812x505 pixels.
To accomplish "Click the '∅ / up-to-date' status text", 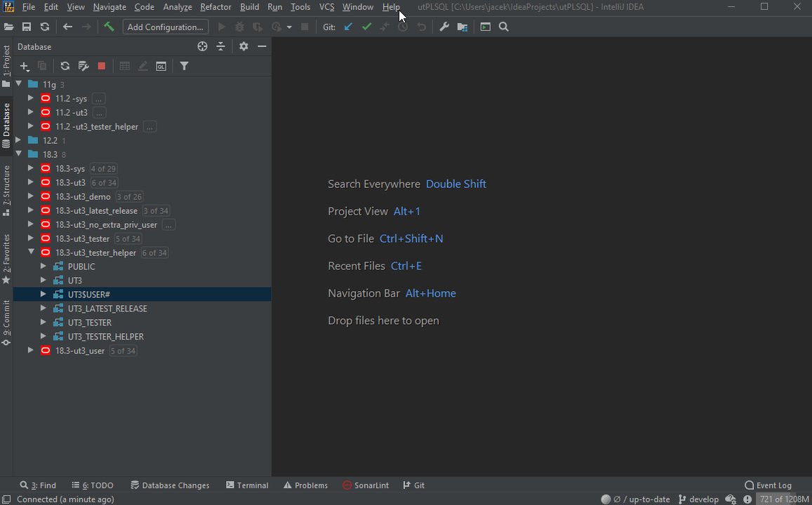I will [x=641, y=499].
